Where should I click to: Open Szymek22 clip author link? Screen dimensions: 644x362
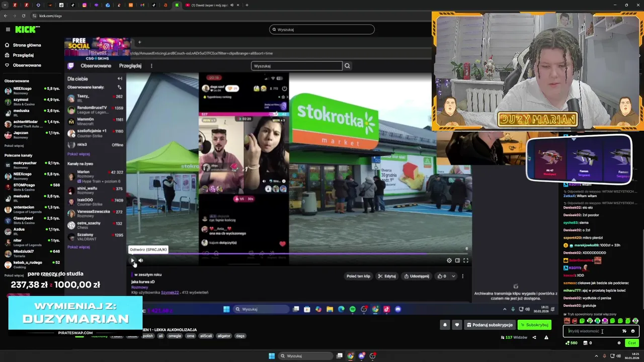pos(170,292)
